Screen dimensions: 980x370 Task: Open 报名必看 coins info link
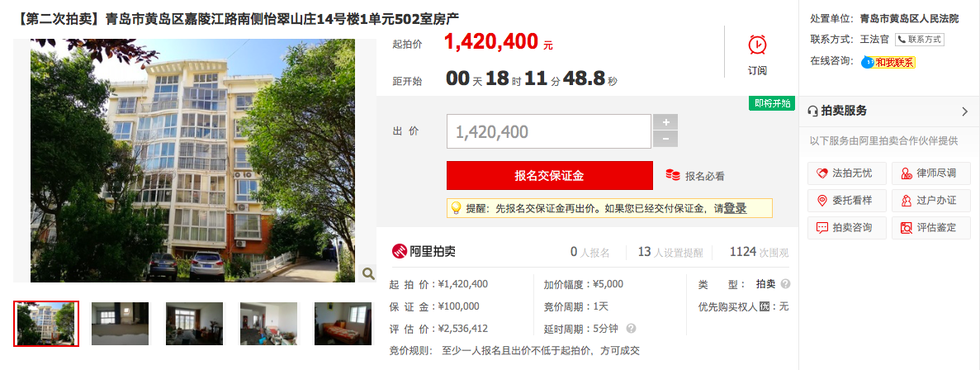pos(695,176)
